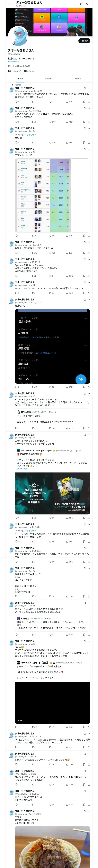Open the three-dot menu on Mar 10 post
This screenshot has height=868, width=98.
click(89, 149)
